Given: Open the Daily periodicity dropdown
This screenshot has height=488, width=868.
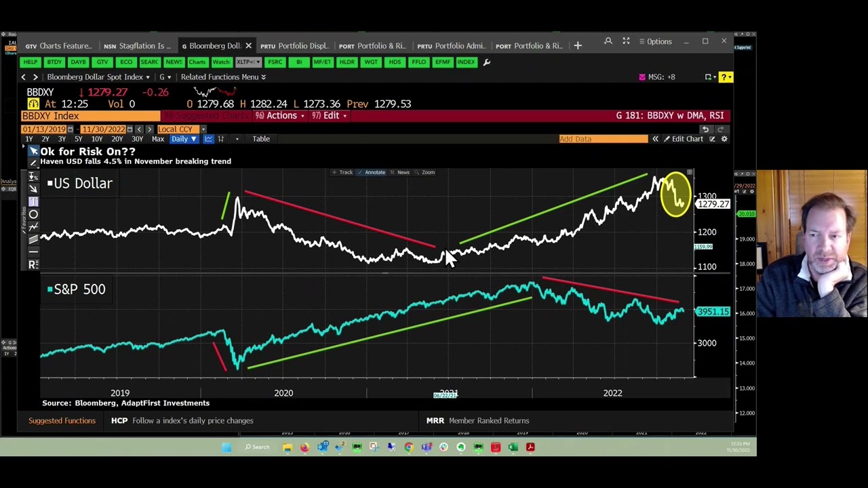Looking at the screenshot, I should point(184,139).
